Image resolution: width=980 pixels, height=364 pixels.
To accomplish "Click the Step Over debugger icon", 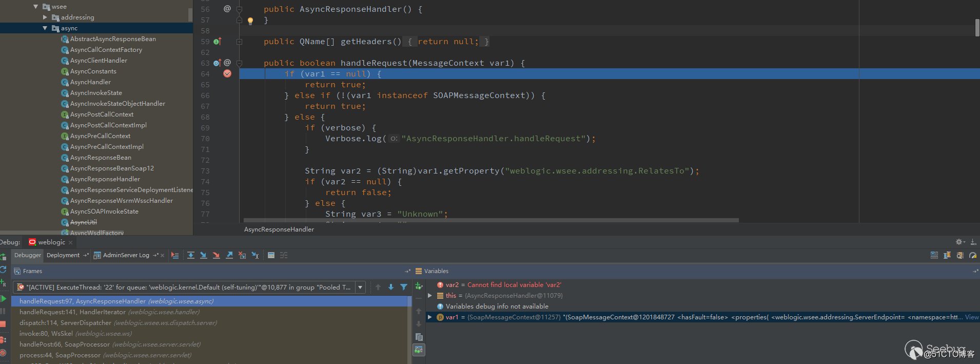I will pyautogui.click(x=191, y=255).
